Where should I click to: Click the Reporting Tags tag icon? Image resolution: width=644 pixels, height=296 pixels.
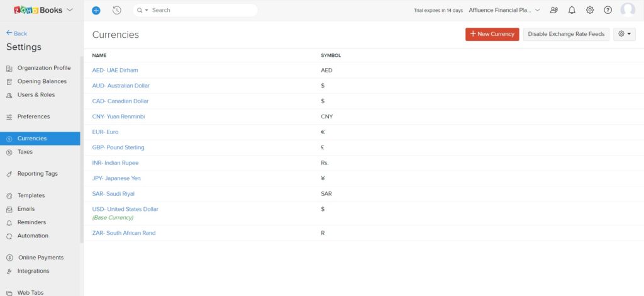[9, 174]
